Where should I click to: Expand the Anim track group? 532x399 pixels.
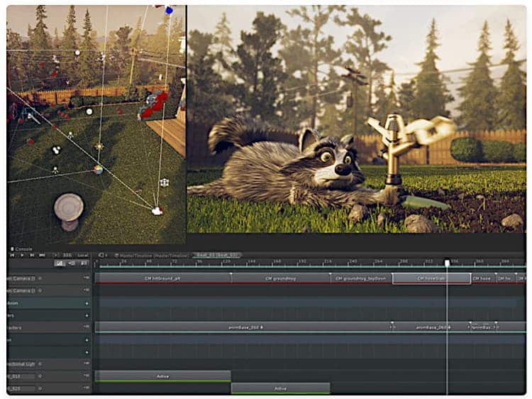point(87,303)
